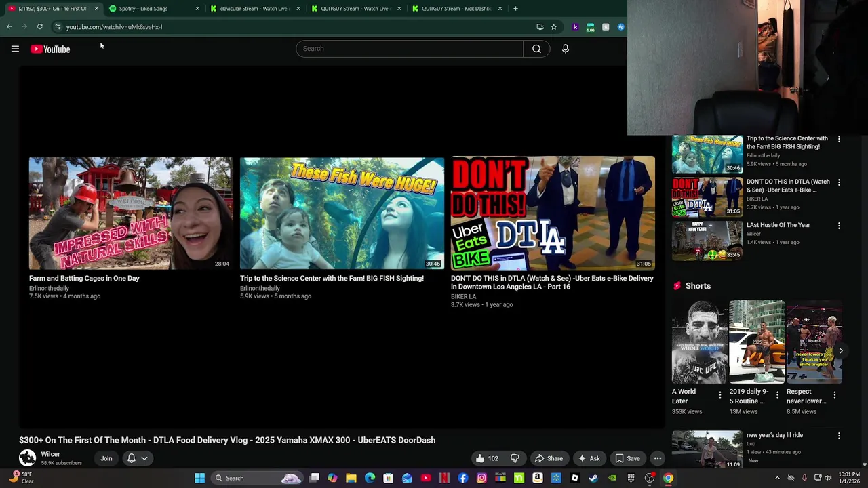This screenshot has width=868, height=488.
Task: Open Netflix from the taskbar
Action: 444,478
